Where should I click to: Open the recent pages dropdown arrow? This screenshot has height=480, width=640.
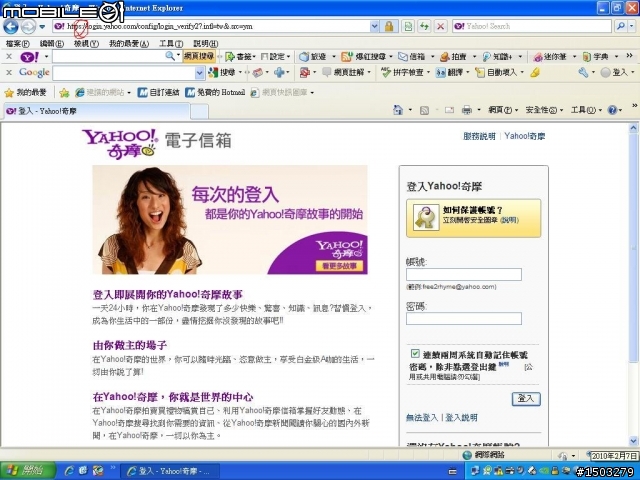coord(42,27)
